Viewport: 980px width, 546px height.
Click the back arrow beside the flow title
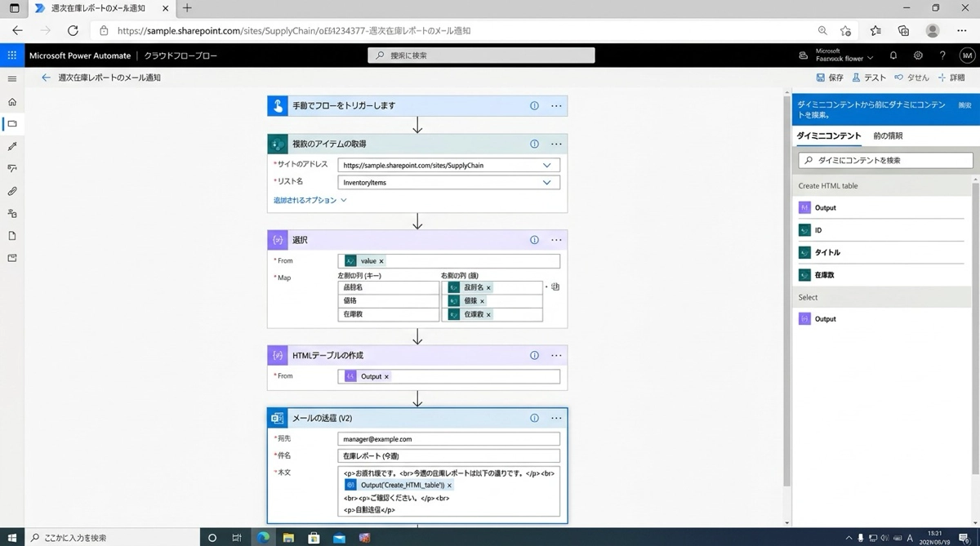pyautogui.click(x=46, y=78)
